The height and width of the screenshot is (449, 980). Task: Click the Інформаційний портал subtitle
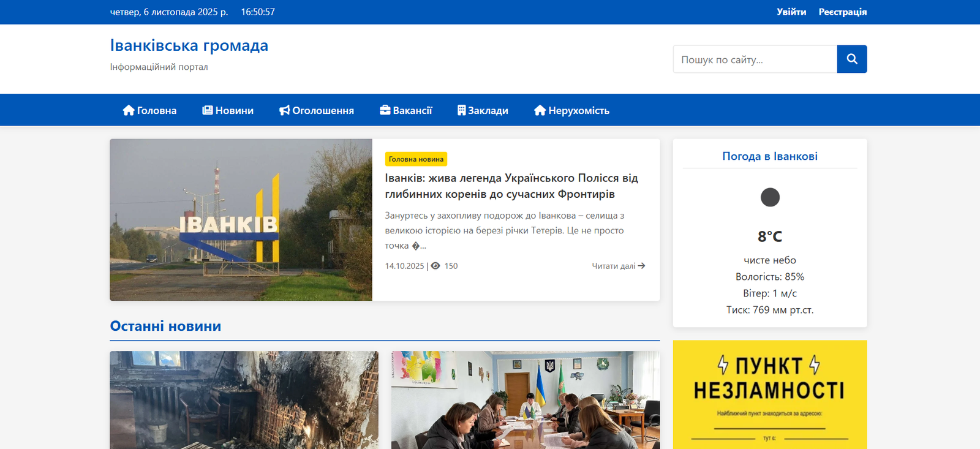point(159,67)
